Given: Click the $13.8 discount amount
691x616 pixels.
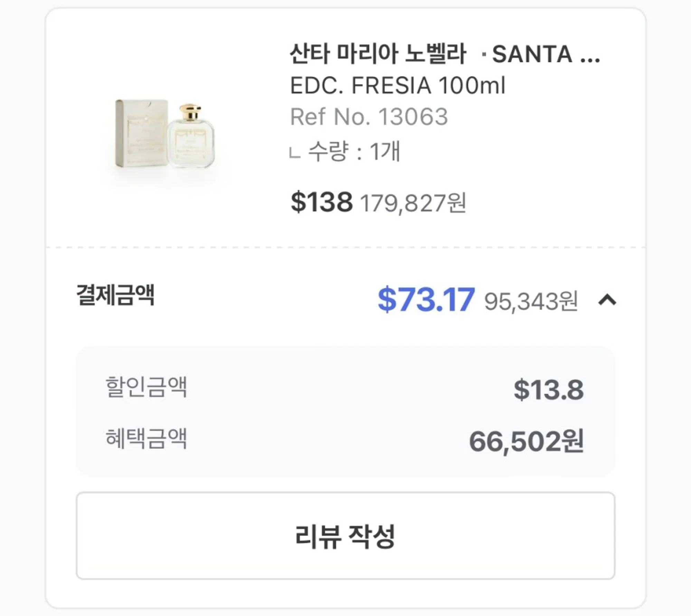Looking at the screenshot, I should point(548,390).
